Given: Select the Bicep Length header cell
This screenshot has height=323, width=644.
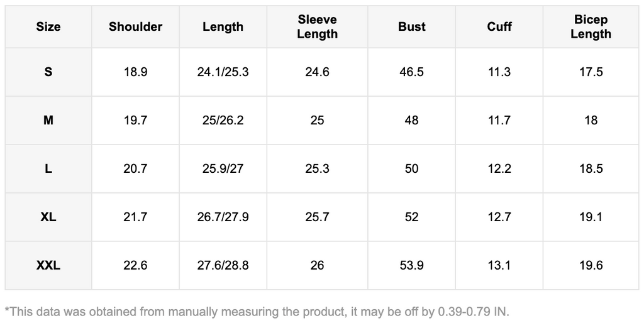Looking at the screenshot, I should [x=591, y=26].
